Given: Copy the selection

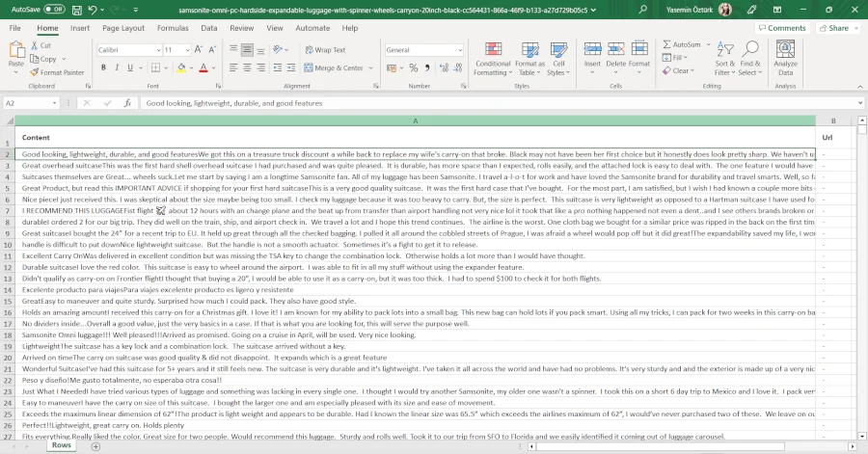Looking at the screenshot, I should 43,59.
